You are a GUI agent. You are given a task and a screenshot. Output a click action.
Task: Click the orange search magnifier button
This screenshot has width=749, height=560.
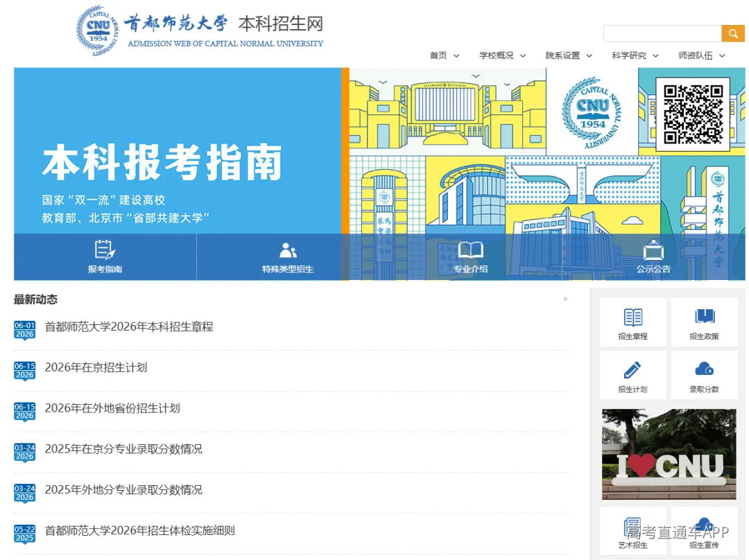(x=733, y=34)
